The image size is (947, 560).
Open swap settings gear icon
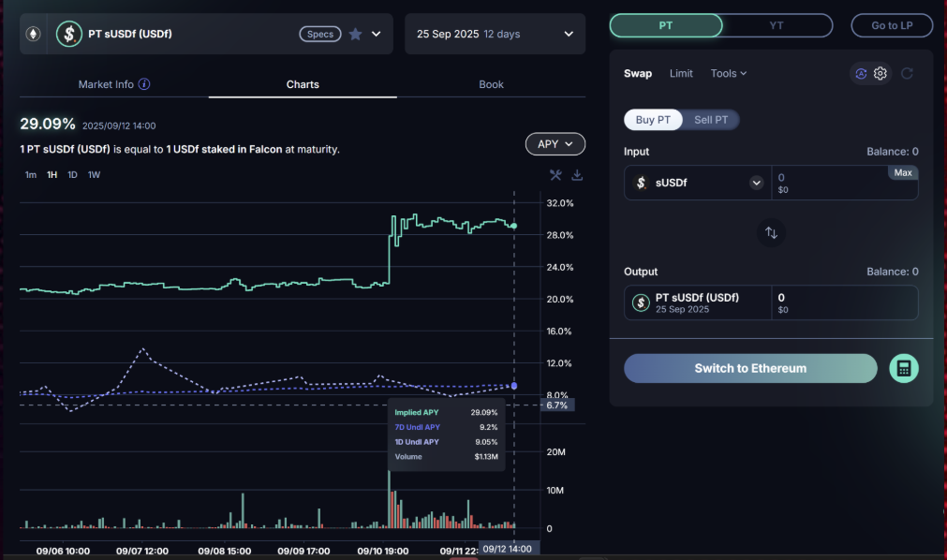click(880, 73)
